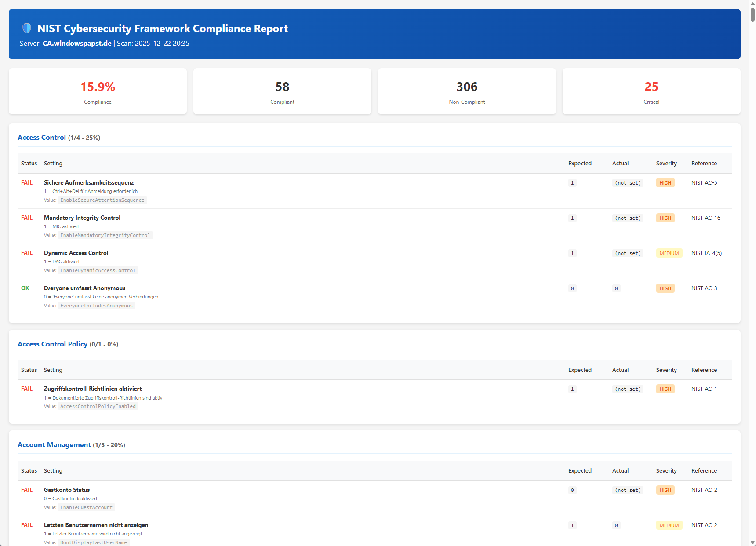Screen dimensions: 756x546
Task: Click the EnableMandatoryIntegrityControl value tag
Action: 105,235
